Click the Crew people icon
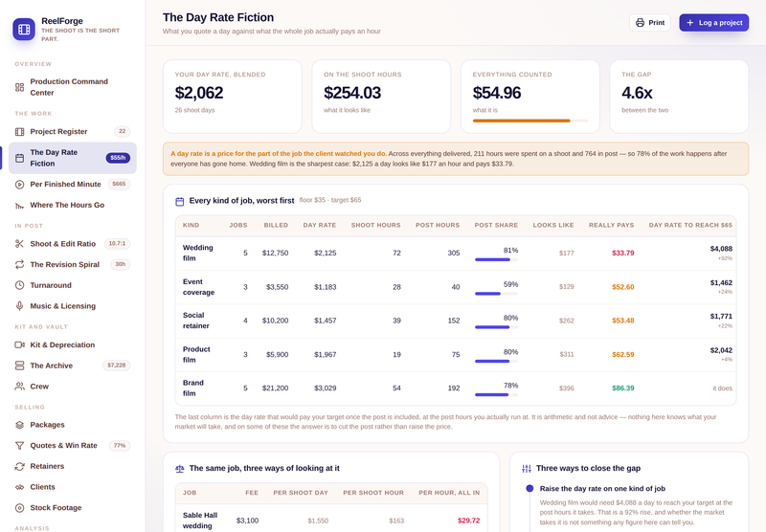 click(19, 386)
